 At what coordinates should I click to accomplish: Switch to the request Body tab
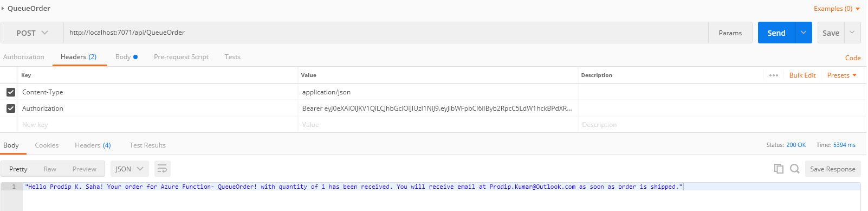pyautogui.click(x=126, y=57)
